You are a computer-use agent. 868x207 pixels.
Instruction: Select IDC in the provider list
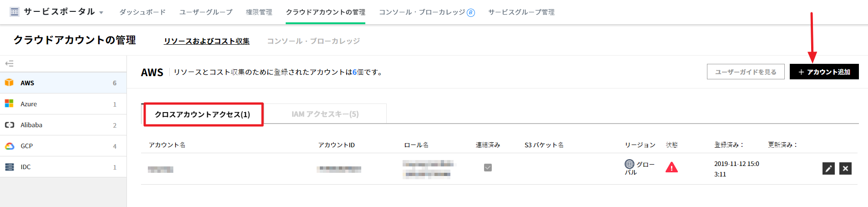point(25,167)
